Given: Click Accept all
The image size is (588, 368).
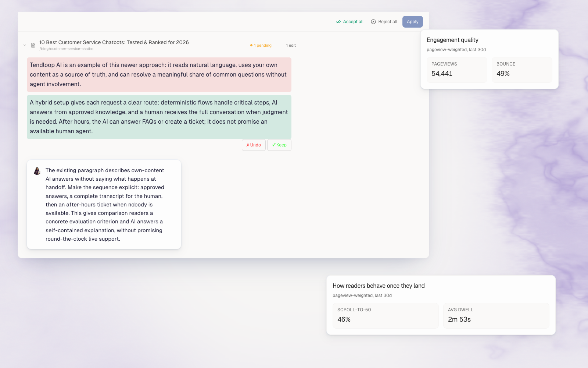Looking at the screenshot, I should coord(349,22).
